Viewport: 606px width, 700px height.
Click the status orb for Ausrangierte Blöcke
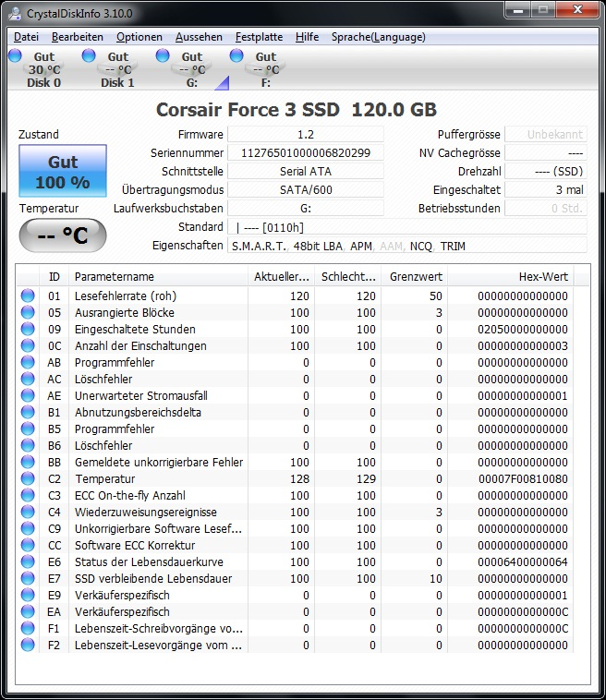[x=28, y=312]
